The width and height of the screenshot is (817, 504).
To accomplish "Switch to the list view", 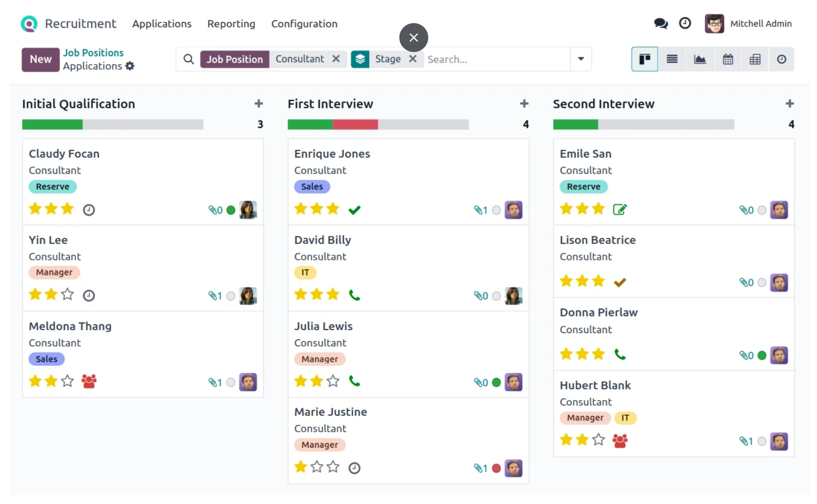I will point(672,59).
